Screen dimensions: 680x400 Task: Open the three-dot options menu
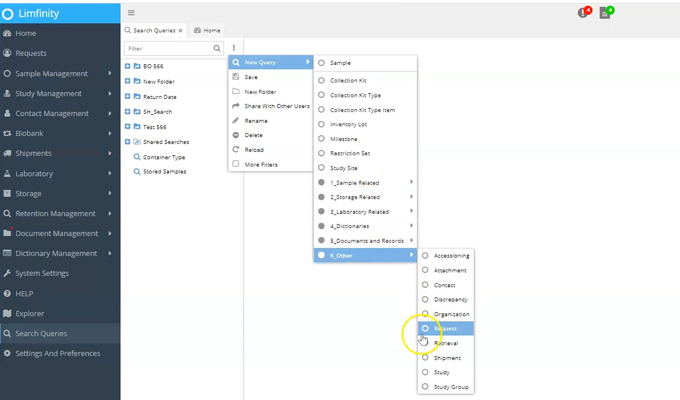[234, 48]
